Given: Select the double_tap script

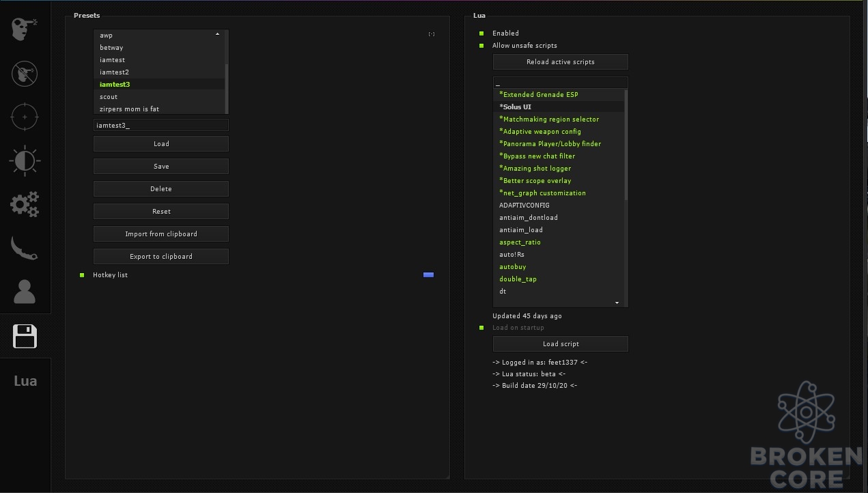Looking at the screenshot, I should click(x=558, y=279).
